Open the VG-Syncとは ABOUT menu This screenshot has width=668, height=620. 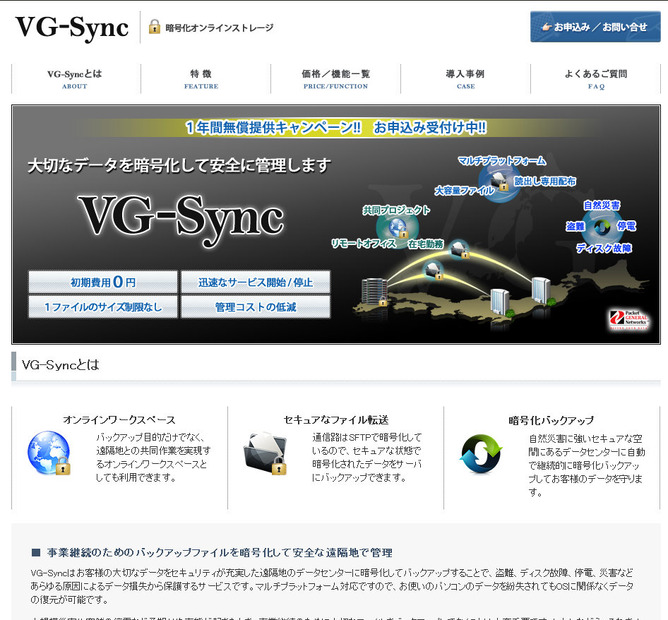click(75, 79)
